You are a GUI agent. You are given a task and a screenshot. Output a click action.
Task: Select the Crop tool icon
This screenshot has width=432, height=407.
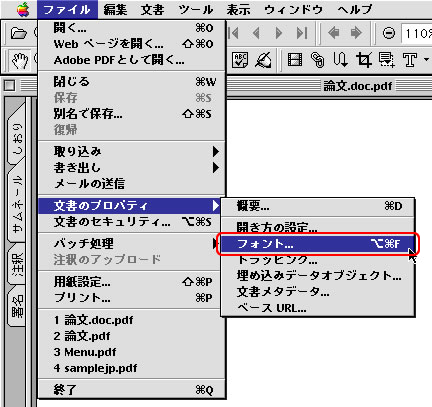364,60
